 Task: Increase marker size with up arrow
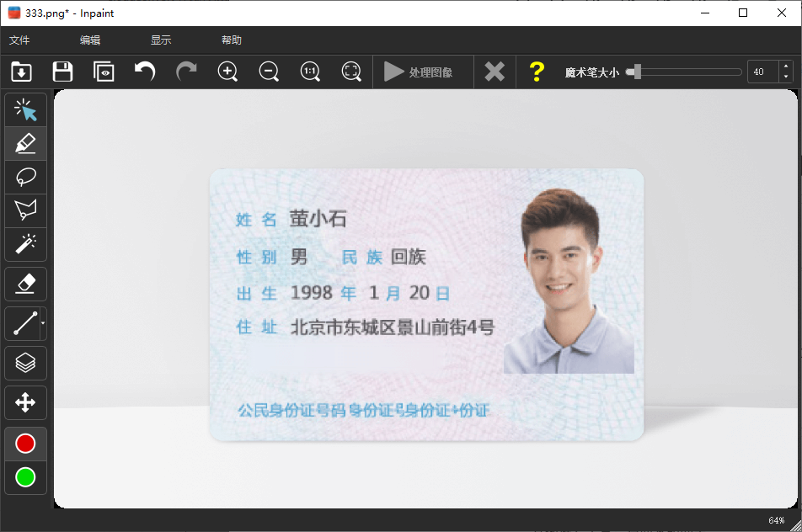[786, 66]
